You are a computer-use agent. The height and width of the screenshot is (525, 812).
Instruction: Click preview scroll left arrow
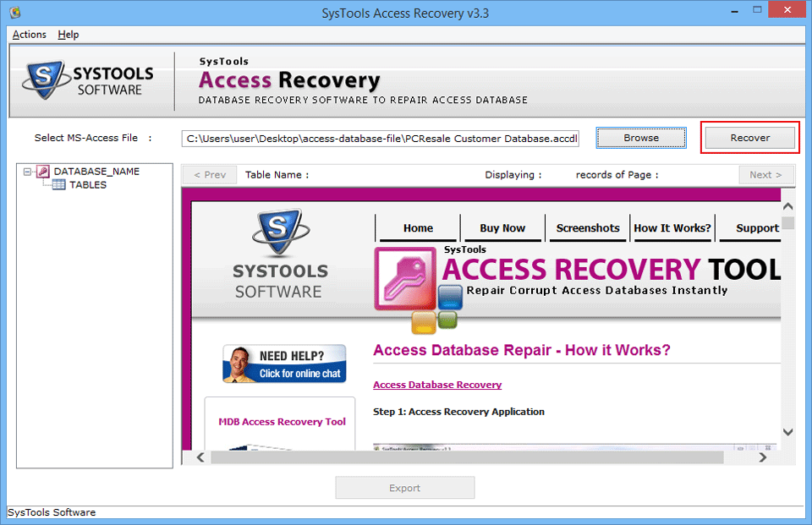[201, 457]
